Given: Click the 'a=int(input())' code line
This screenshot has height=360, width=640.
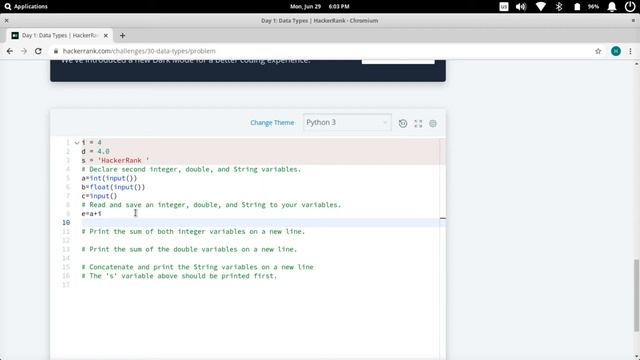Looking at the screenshot, I should (x=109, y=178).
